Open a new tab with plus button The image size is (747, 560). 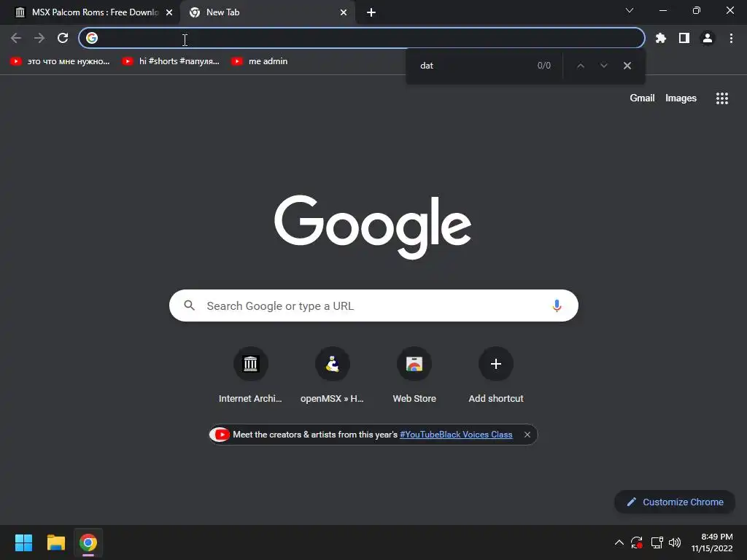371,12
